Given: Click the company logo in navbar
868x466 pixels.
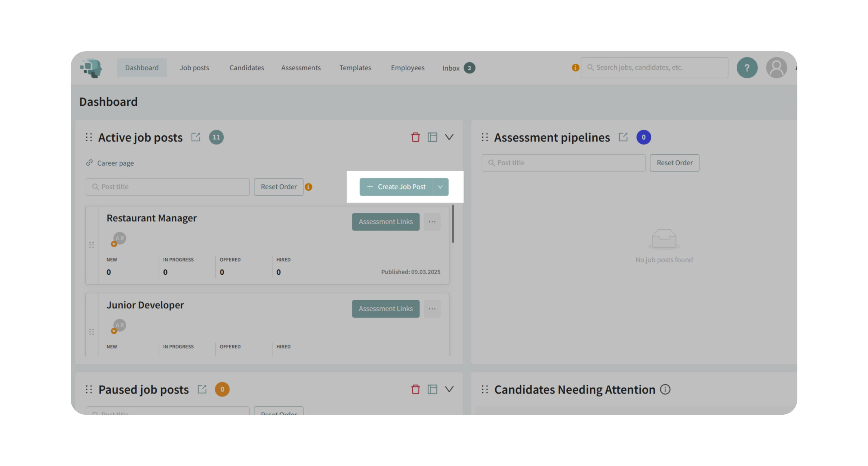Looking at the screenshot, I should pos(91,68).
